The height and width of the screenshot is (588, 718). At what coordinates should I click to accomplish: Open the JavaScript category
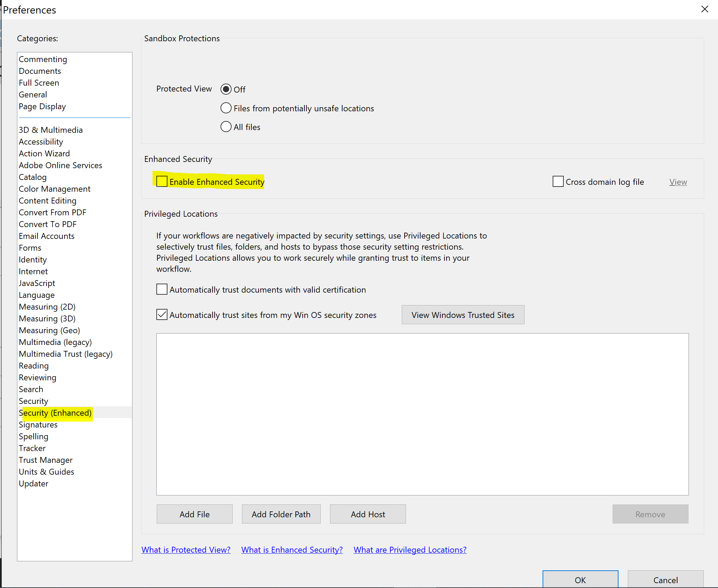point(37,283)
